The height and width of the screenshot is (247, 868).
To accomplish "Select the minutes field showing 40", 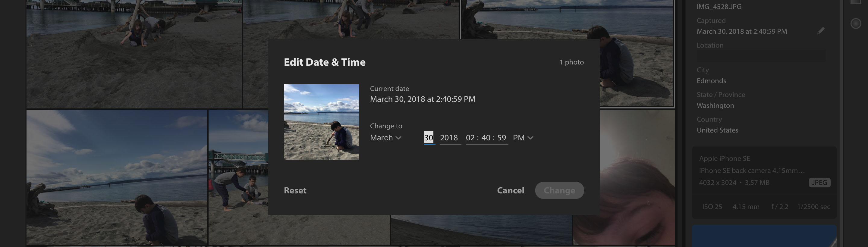I will coord(486,138).
